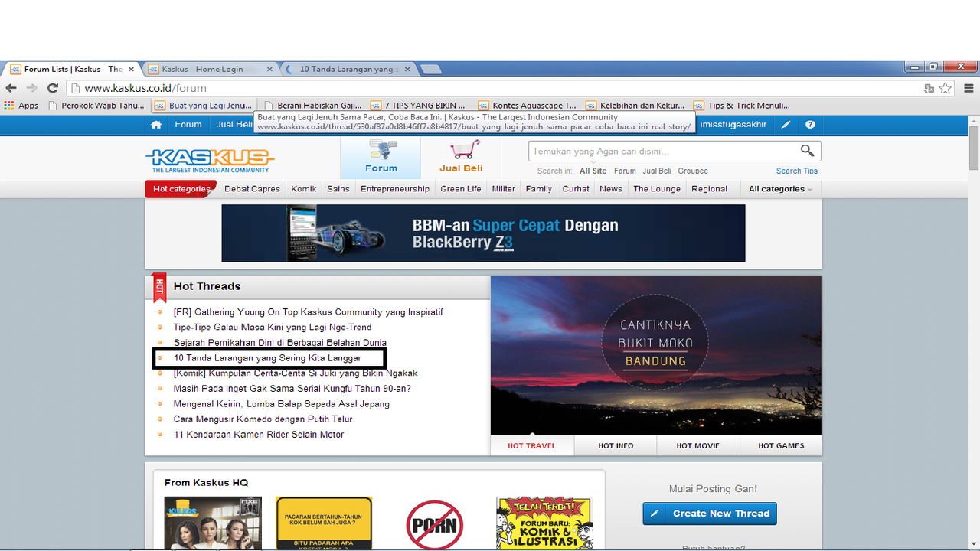This screenshot has height=551, width=980.
Task: Open bookmark Kelebihan dan Kekur
Action: (x=635, y=106)
